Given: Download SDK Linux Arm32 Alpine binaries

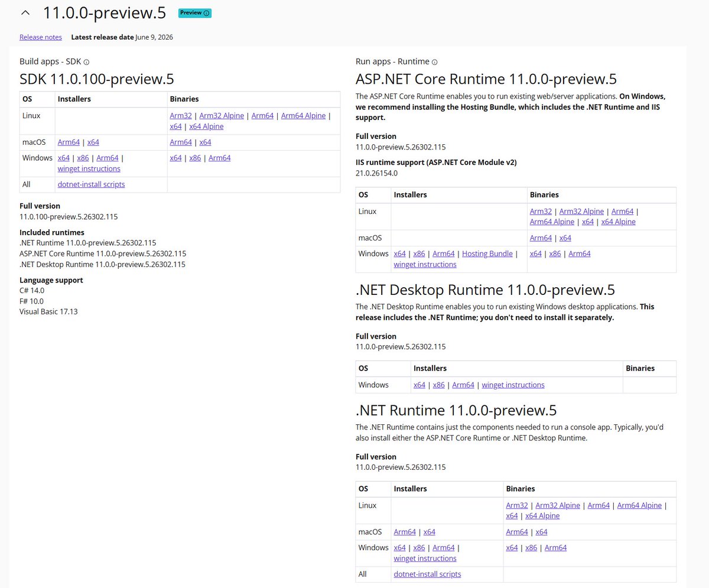Looking at the screenshot, I should (x=222, y=115).
